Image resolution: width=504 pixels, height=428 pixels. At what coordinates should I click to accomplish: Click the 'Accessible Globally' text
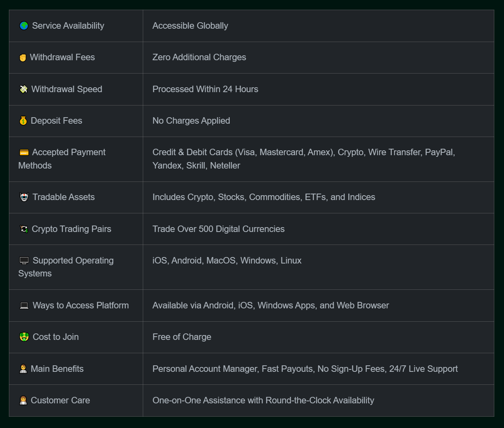[x=190, y=26]
